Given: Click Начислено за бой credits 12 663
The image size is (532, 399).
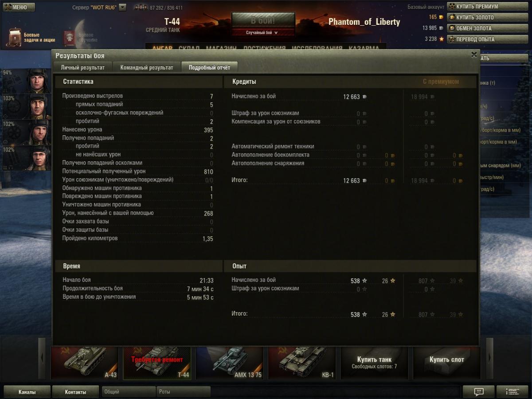Looking at the screenshot, I should tap(352, 97).
